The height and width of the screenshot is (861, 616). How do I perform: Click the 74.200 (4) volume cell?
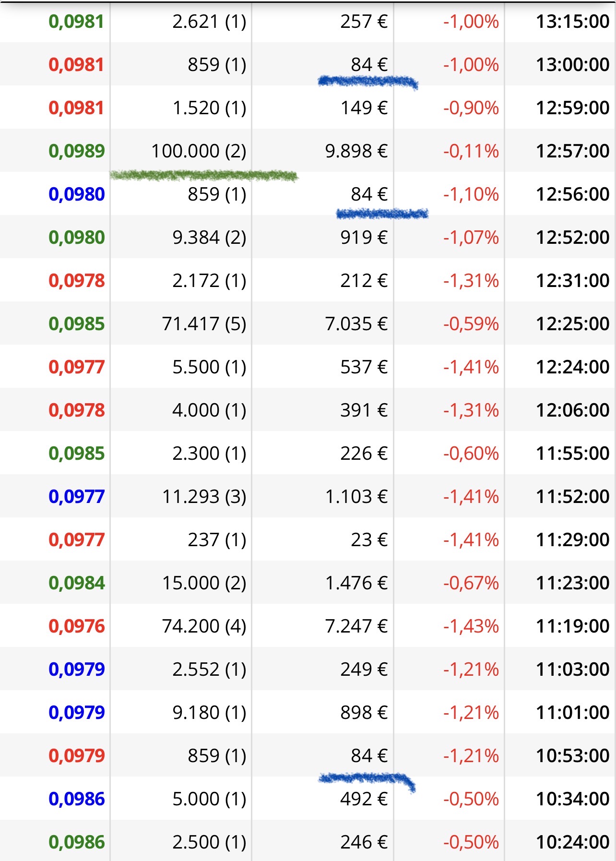coord(204,626)
